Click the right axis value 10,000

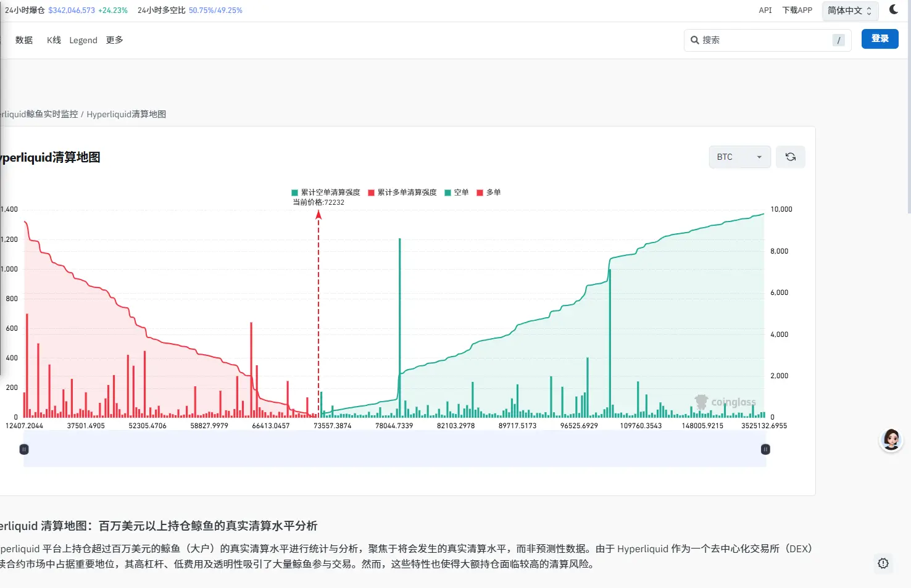pyautogui.click(x=781, y=209)
